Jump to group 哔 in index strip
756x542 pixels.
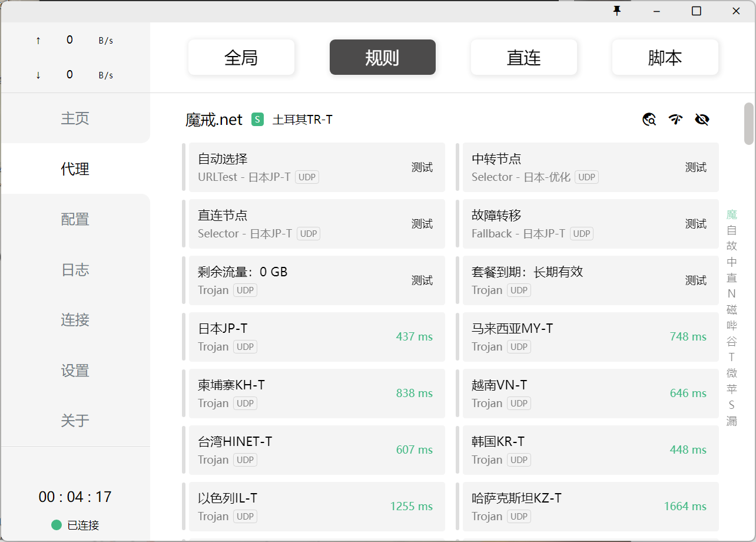[x=732, y=325]
